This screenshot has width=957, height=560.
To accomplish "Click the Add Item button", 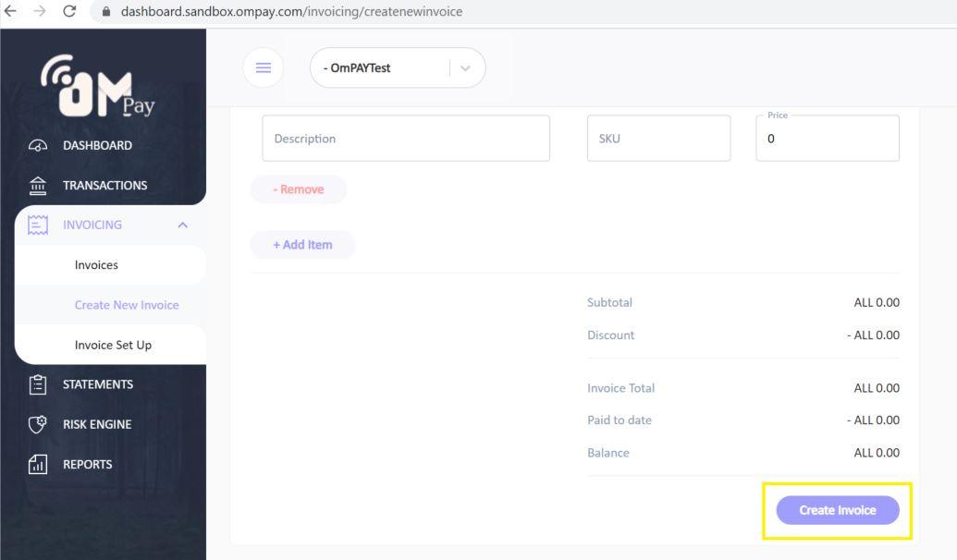I will pyautogui.click(x=302, y=245).
